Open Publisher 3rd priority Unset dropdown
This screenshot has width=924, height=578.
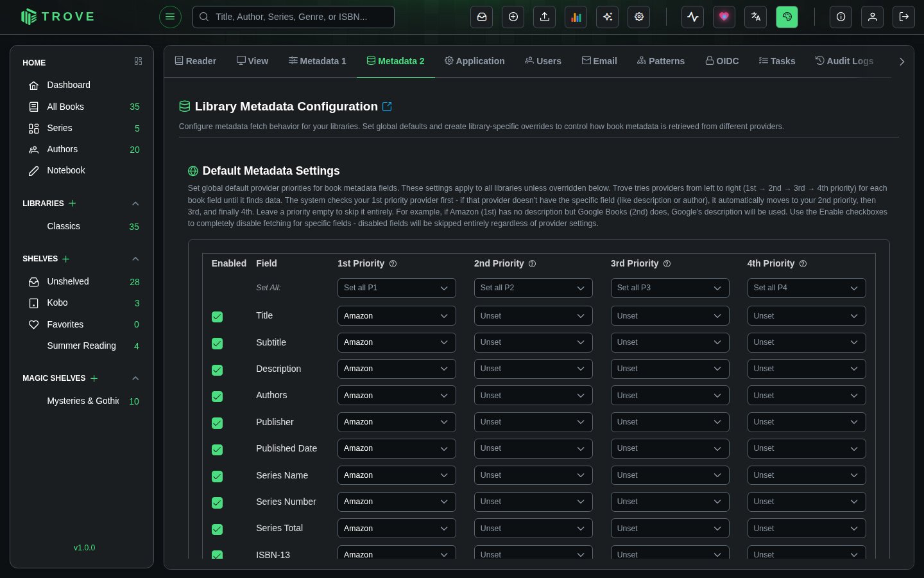pyautogui.click(x=670, y=422)
